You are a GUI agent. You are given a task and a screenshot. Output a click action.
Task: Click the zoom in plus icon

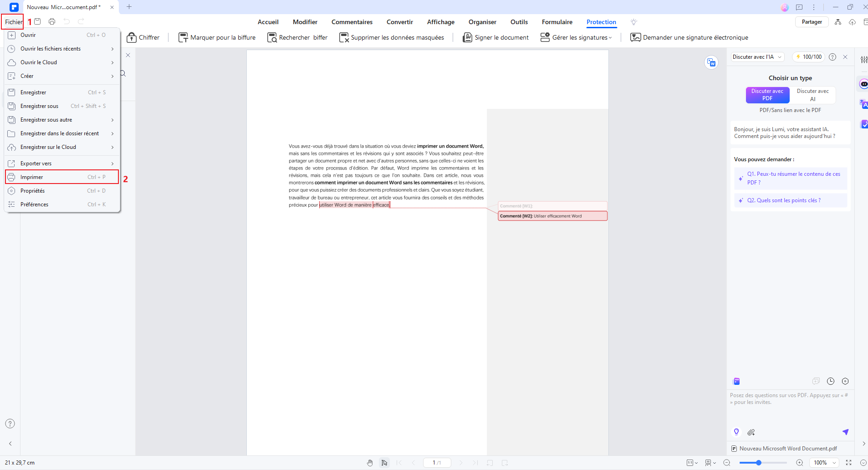point(799,463)
